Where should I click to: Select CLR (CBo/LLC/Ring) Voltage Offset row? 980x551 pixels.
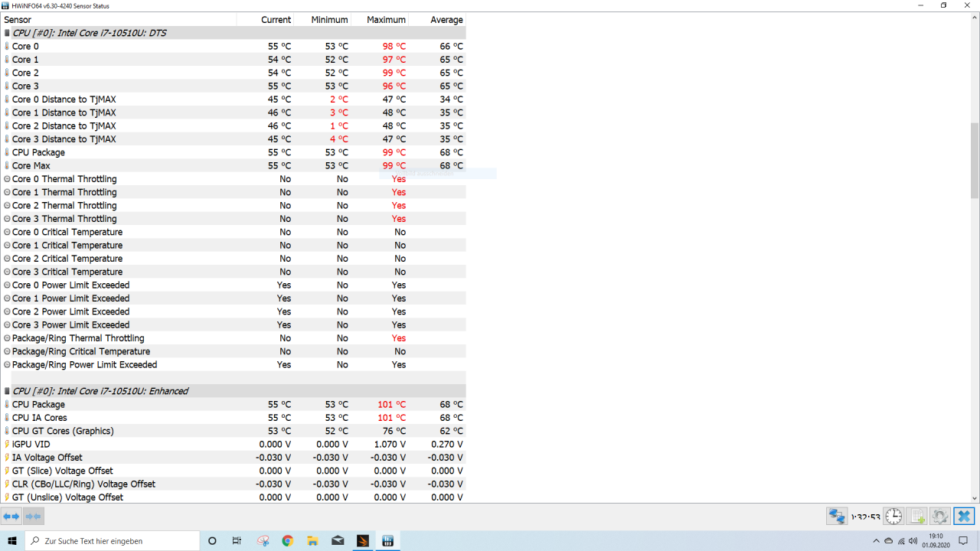(233, 484)
